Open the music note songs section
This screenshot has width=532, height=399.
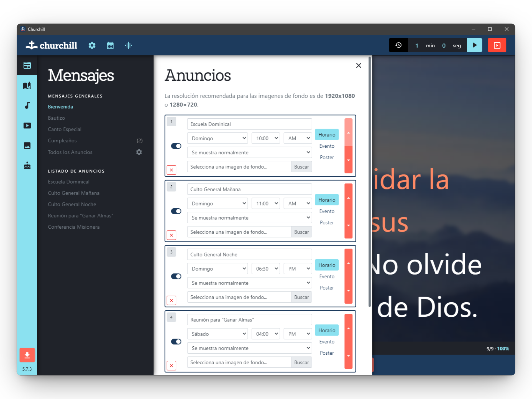[x=27, y=106]
